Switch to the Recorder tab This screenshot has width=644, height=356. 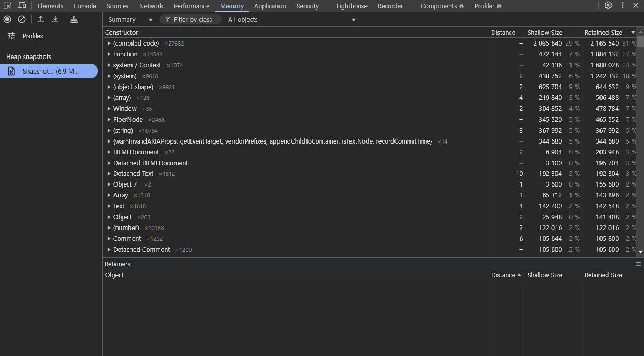(x=390, y=6)
